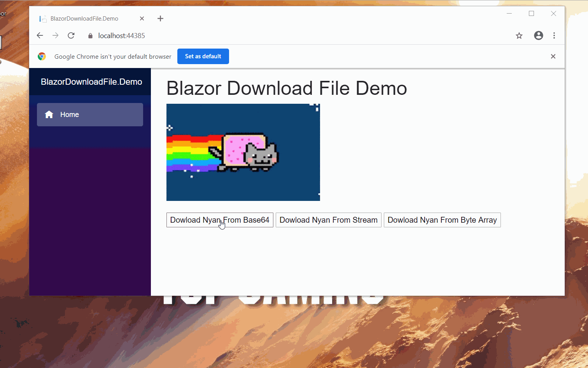Close the BlazorDownloadFile.Demo tab
Image resolution: width=588 pixels, height=368 pixels.
click(x=142, y=19)
